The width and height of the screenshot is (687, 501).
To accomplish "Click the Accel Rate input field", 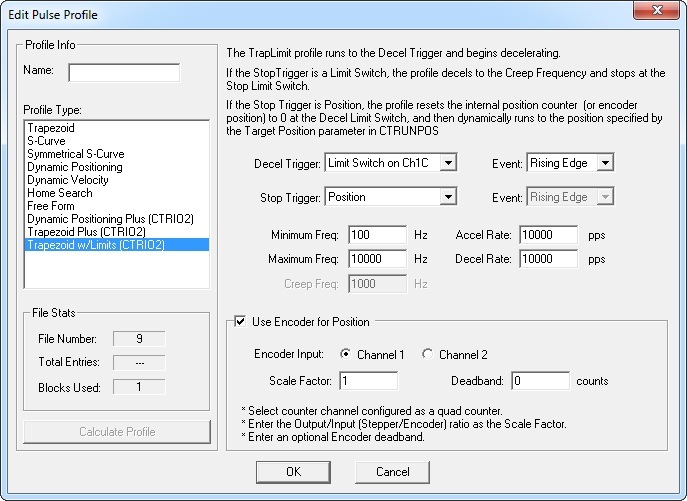I will coord(549,235).
